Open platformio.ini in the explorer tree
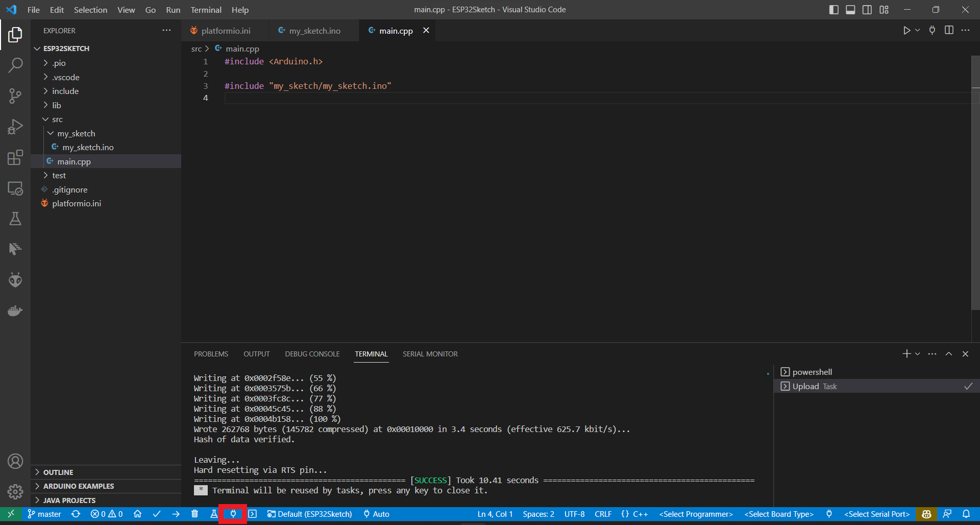Image resolution: width=980 pixels, height=525 pixels. click(x=76, y=204)
